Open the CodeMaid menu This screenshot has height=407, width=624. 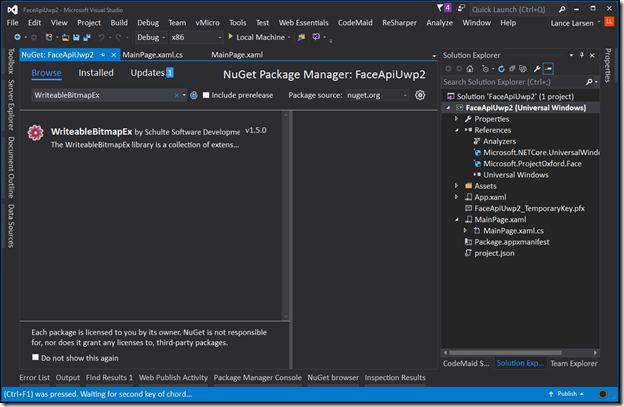(x=355, y=23)
